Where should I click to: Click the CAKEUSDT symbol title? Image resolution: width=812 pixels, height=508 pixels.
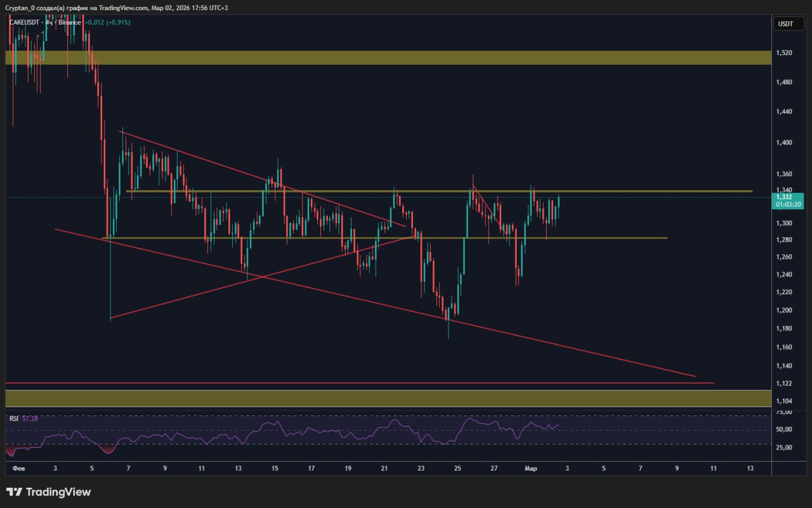[25, 22]
